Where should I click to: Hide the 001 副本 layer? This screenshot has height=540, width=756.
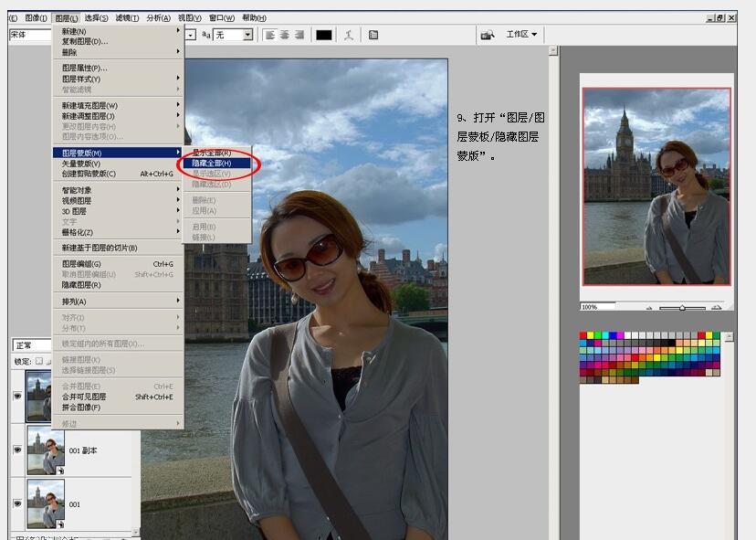pos(16,450)
